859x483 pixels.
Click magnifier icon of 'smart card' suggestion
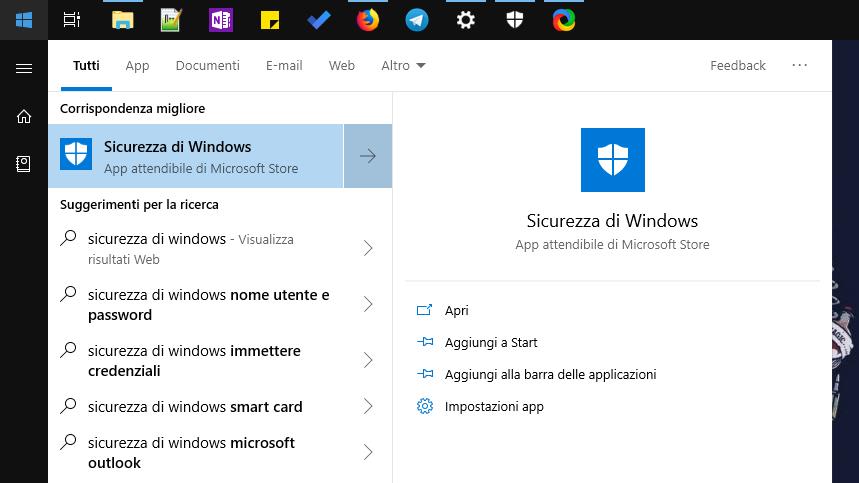tap(68, 406)
